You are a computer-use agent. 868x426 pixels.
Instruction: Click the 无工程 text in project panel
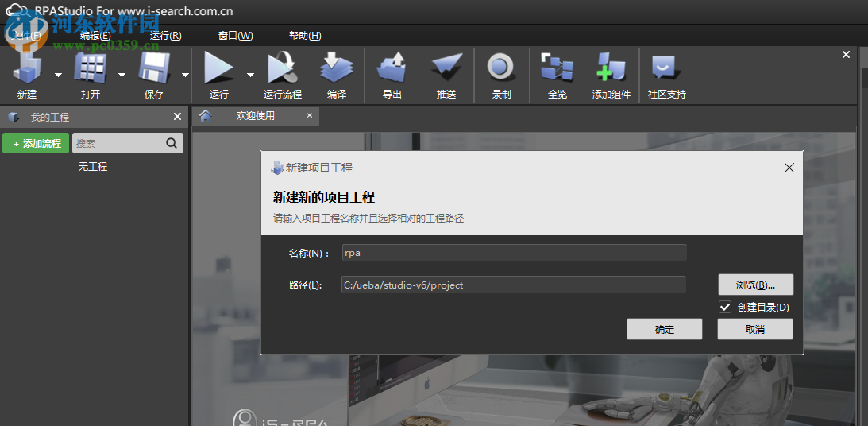click(92, 166)
